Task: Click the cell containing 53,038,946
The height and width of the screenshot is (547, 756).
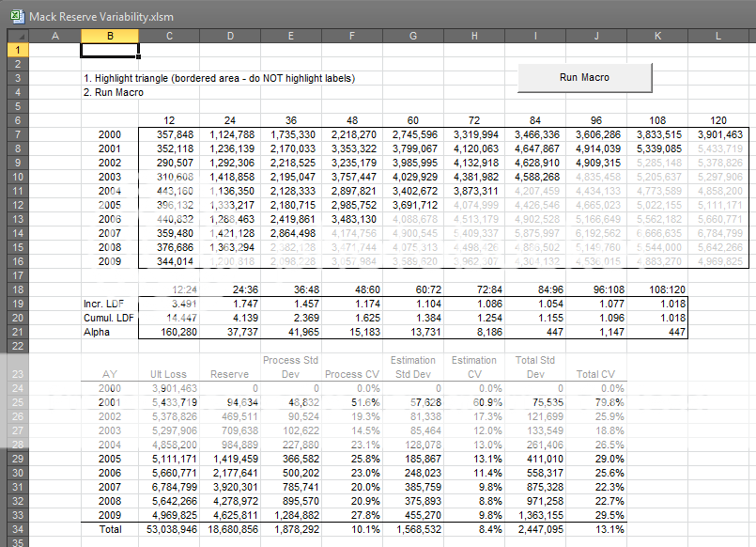Action: pos(168,529)
